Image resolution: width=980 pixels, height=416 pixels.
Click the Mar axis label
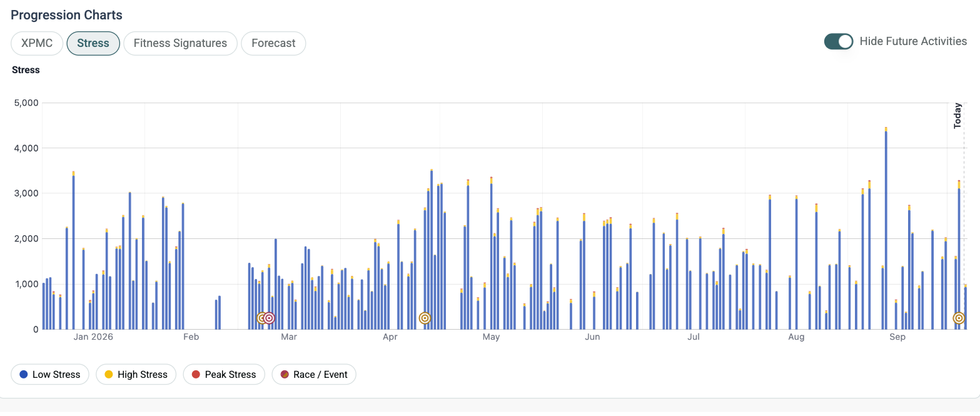(x=288, y=337)
